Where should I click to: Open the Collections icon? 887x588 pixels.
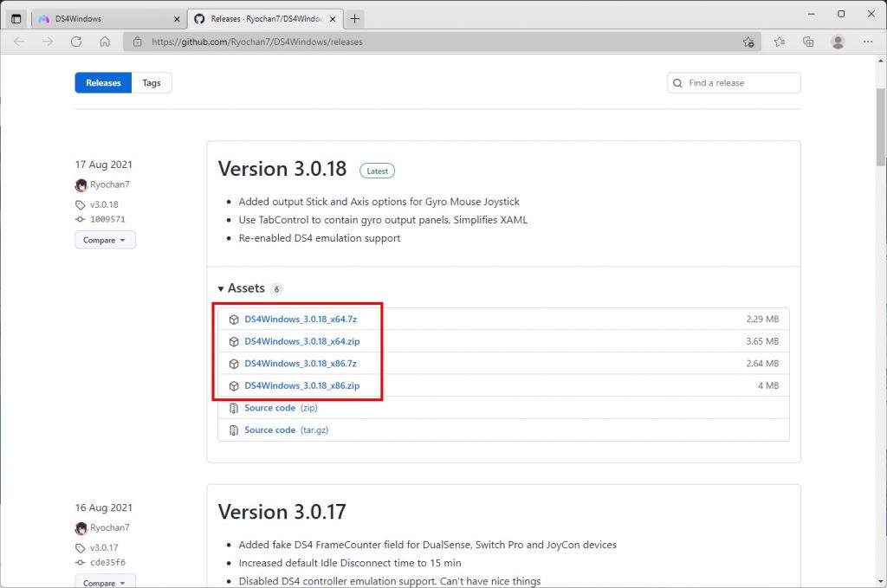coord(808,42)
